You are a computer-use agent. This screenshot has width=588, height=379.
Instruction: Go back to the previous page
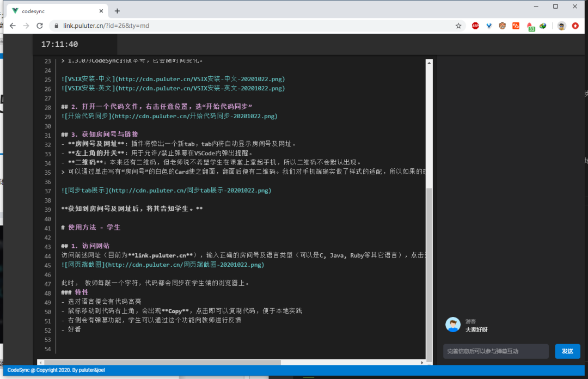click(x=13, y=26)
